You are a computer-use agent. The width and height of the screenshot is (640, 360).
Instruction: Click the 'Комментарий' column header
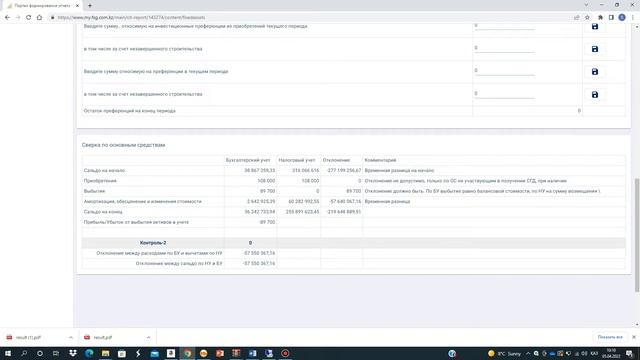pyautogui.click(x=380, y=160)
